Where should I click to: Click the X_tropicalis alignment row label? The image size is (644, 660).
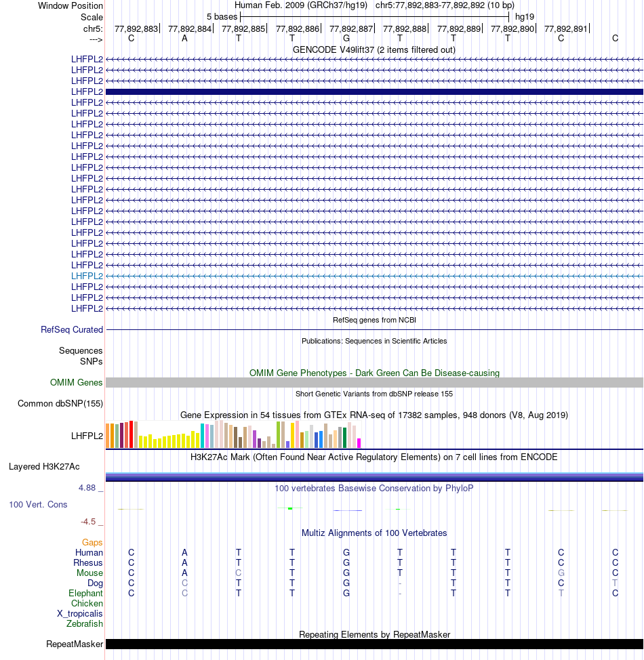pyautogui.click(x=80, y=614)
